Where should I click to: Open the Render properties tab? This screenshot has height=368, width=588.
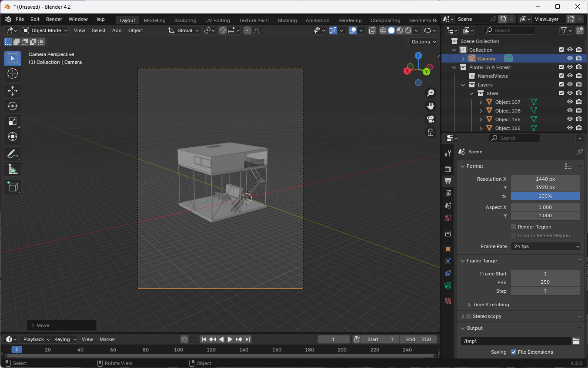click(448, 169)
